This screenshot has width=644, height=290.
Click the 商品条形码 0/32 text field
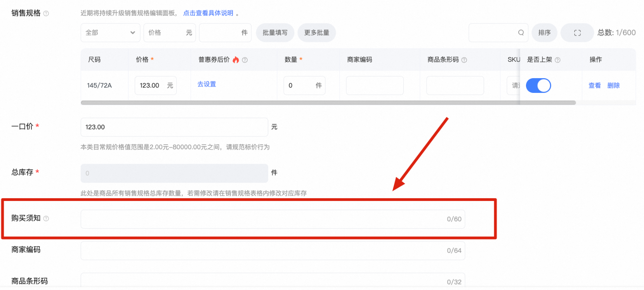coord(273,281)
